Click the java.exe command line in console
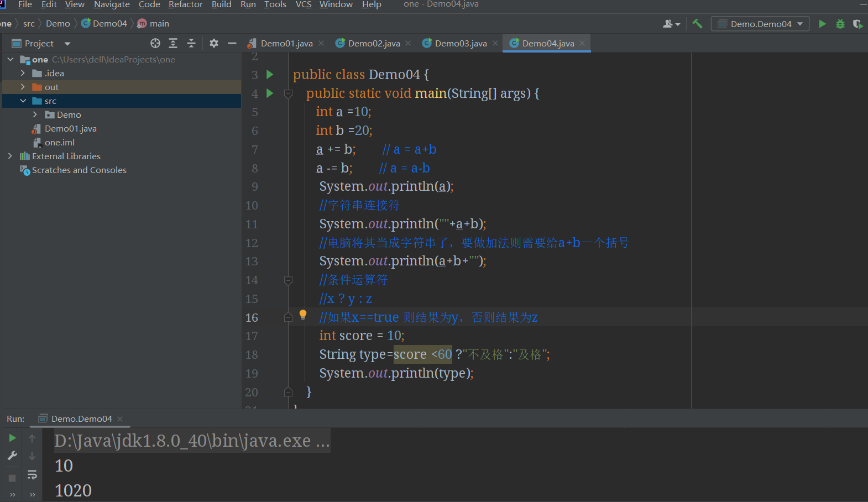Viewport: 868px width, 502px height. [x=192, y=441]
